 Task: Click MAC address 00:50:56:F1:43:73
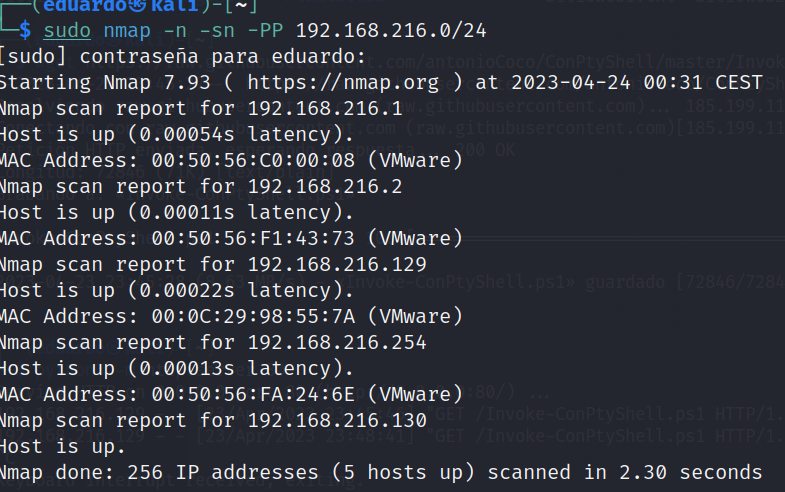253,238
